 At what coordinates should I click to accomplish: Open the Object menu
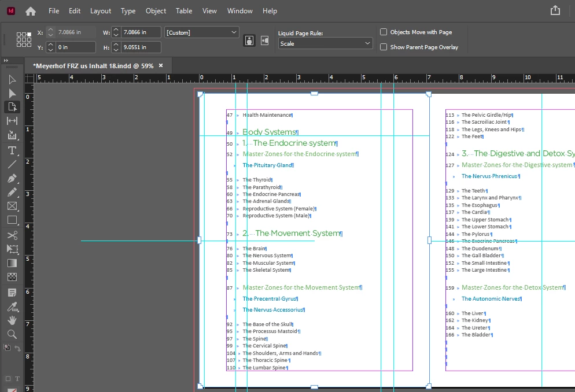(156, 11)
